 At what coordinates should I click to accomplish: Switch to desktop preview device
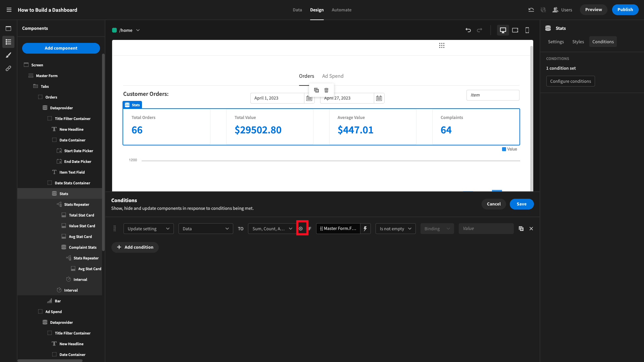(x=503, y=30)
